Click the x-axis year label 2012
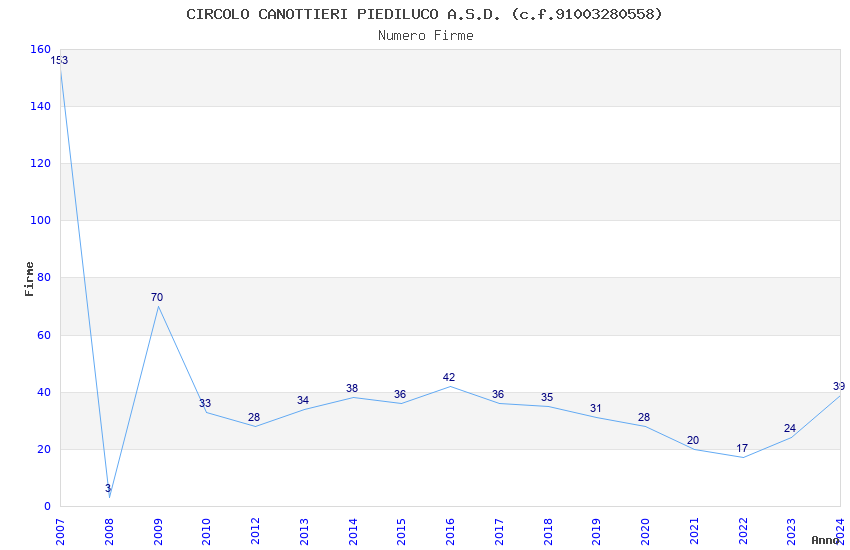This screenshot has height=550, width=850. (255, 532)
